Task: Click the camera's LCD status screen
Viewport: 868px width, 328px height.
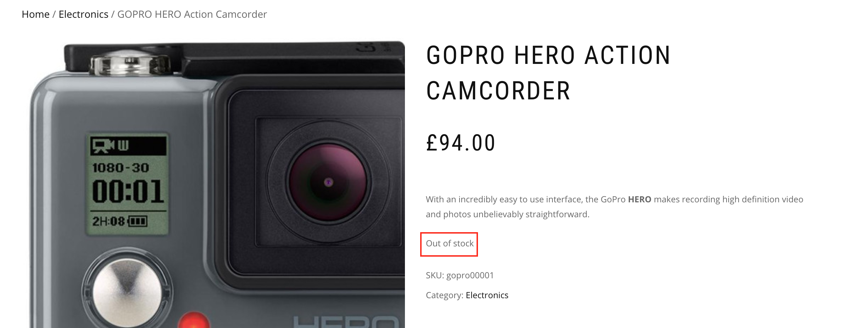Action: click(128, 184)
